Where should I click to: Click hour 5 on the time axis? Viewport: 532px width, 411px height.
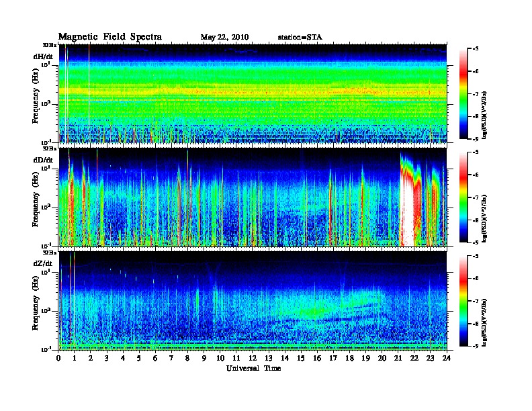139,358
